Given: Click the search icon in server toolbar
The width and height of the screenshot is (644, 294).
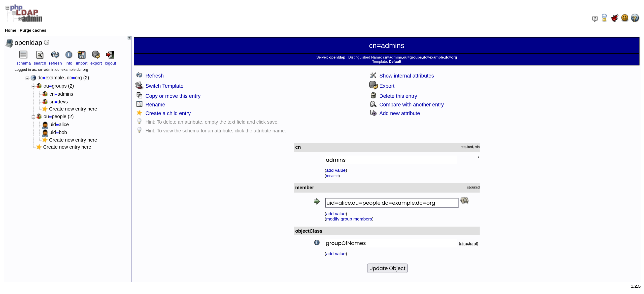Looking at the screenshot, I should pyautogui.click(x=40, y=55).
